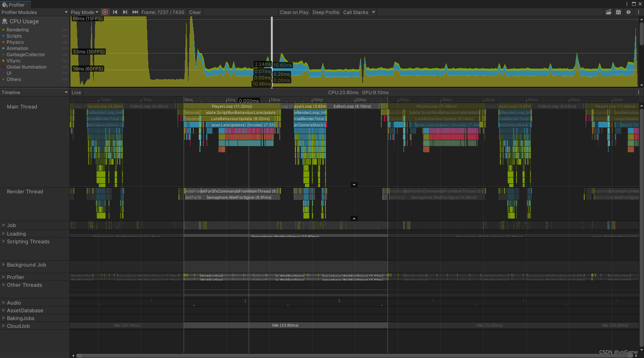Expand the BakingJobs thread group
Viewport: 644px width, 358px height.
pos(3,318)
